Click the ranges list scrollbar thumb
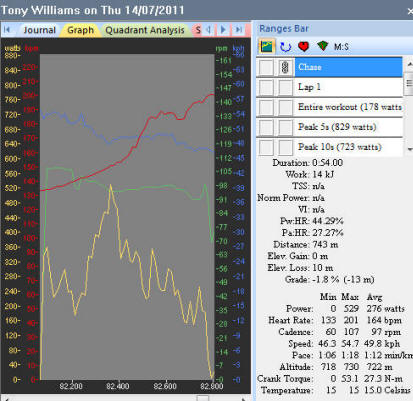 (409, 83)
